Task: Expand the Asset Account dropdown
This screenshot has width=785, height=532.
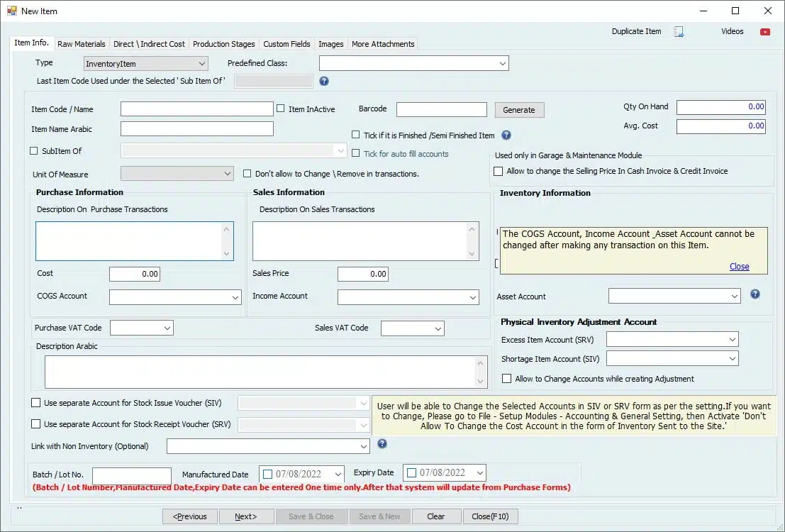Action: tap(674, 296)
